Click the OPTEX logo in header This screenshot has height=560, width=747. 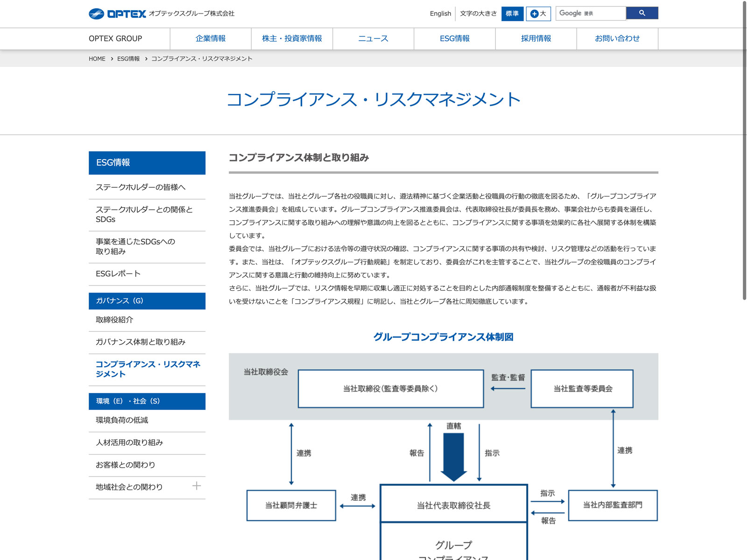click(117, 14)
